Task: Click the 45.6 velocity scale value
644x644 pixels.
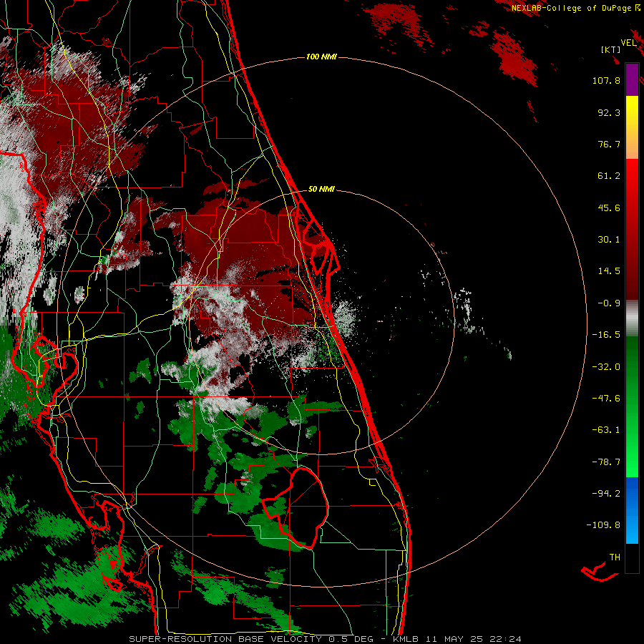Action: [609, 208]
